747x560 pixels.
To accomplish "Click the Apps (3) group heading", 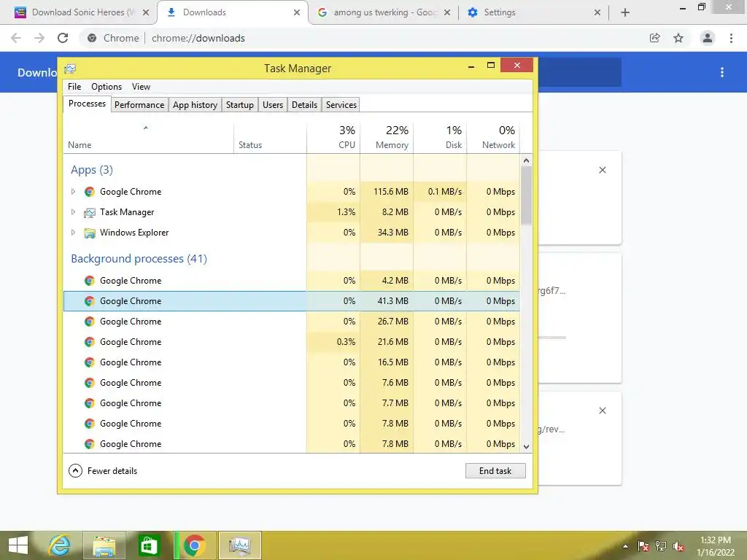I will pos(92,169).
